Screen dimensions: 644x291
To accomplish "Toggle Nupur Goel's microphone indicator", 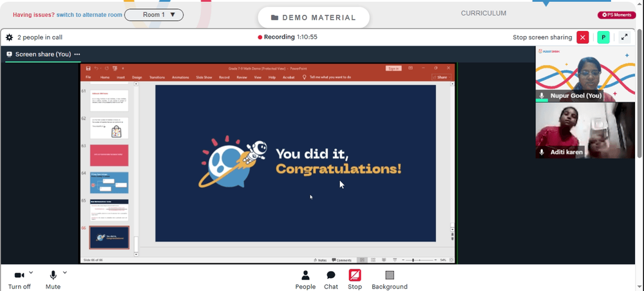I will coord(542,96).
